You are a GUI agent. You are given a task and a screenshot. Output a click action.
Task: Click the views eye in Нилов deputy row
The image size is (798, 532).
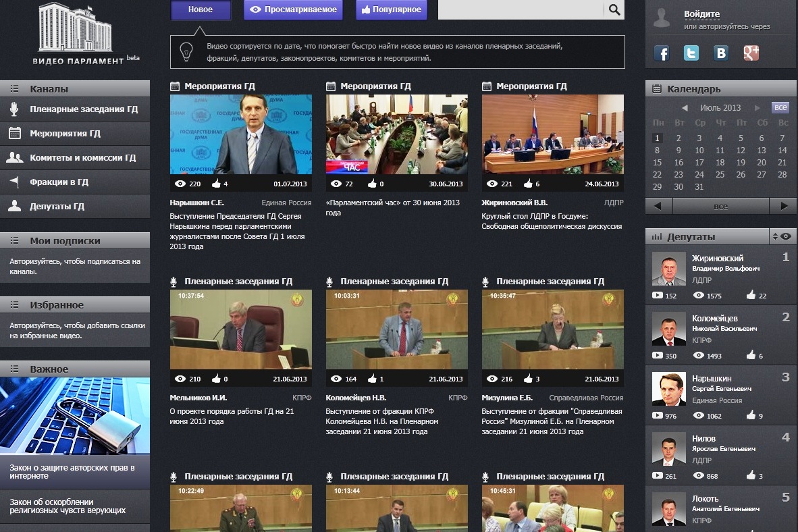[x=699, y=475]
